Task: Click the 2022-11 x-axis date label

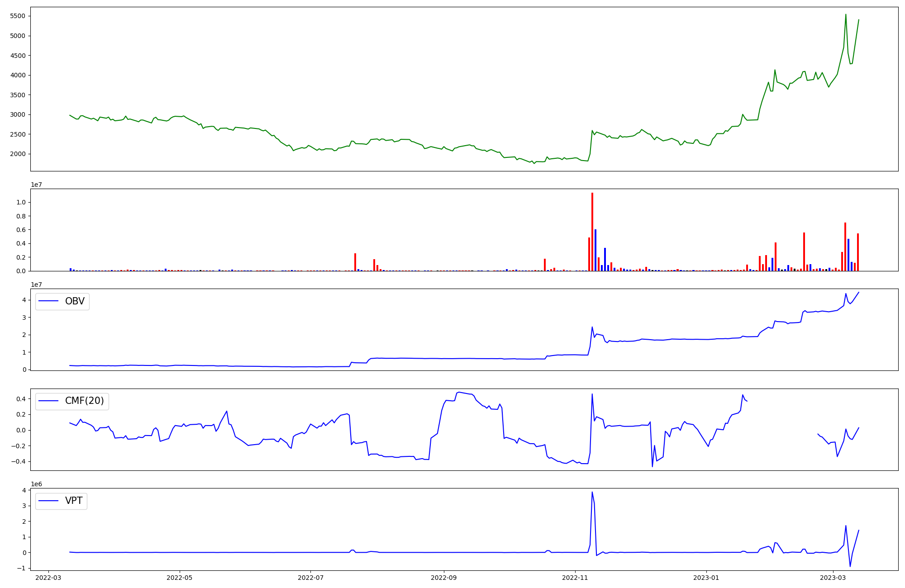Action: pyautogui.click(x=575, y=578)
